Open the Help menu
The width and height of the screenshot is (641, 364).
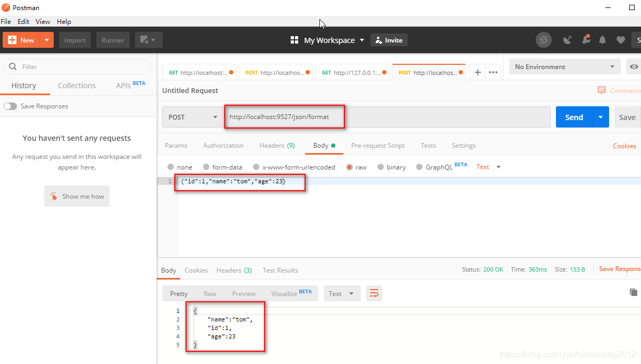tap(64, 22)
